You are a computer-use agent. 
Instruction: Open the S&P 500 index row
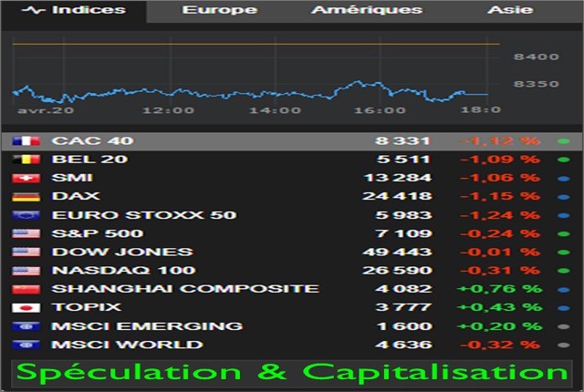(90, 233)
